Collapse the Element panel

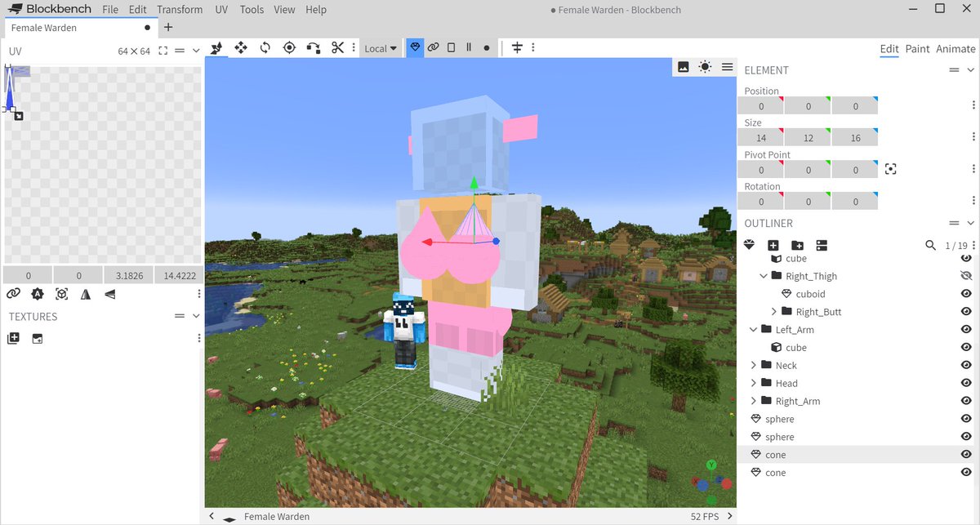coord(970,70)
